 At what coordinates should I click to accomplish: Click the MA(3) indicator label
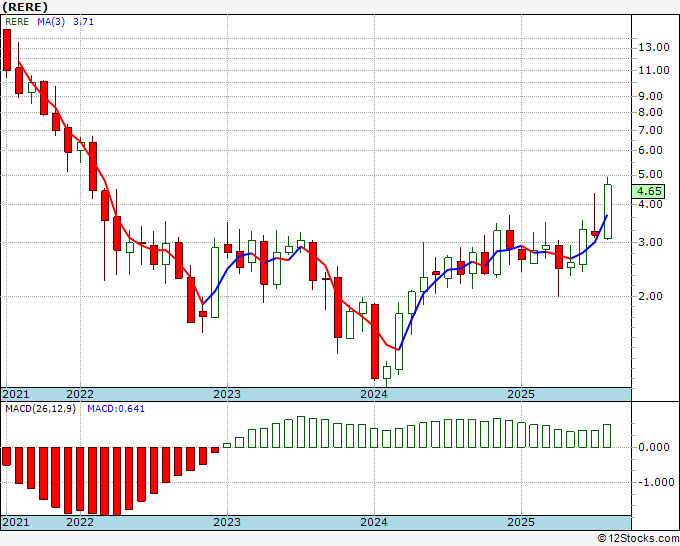click(51, 22)
